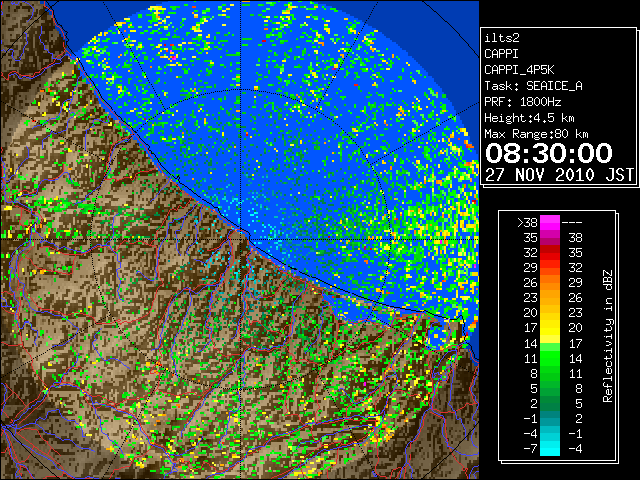This screenshot has height=480, width=640.
Task: Click the 'Reflectivity in dBZ' legend title
Action: [608, 336]
